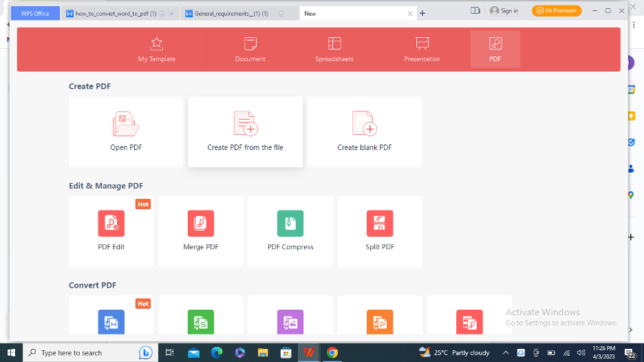Click the Open PDF card
This screenshot has height=362, width=644.
click(x=126, y=132)
